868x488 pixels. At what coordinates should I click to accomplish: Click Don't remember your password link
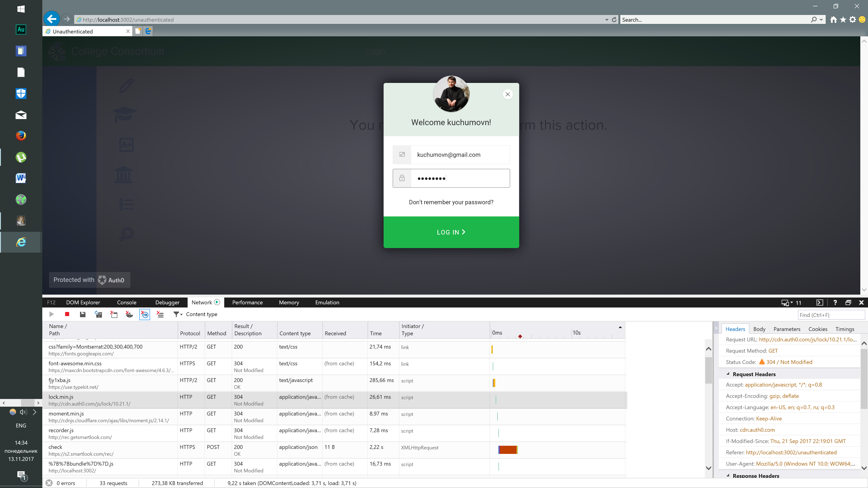click(x=451, y=202)
